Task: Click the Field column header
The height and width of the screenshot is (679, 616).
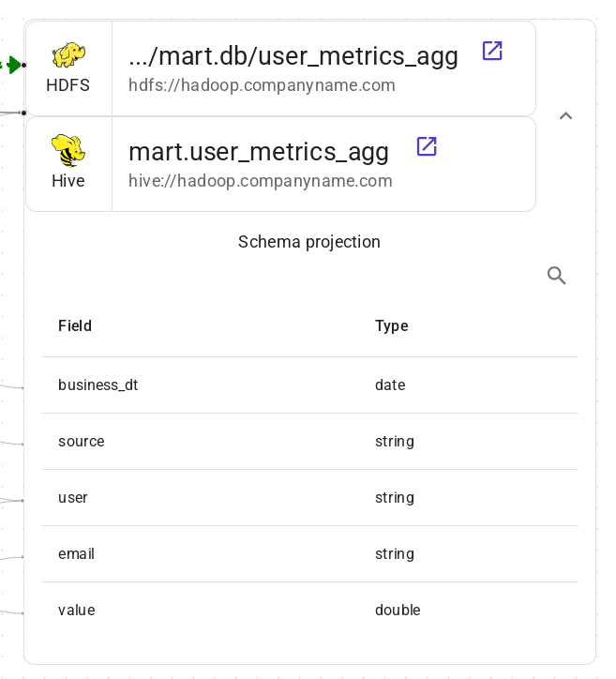Action: point(75,326)
